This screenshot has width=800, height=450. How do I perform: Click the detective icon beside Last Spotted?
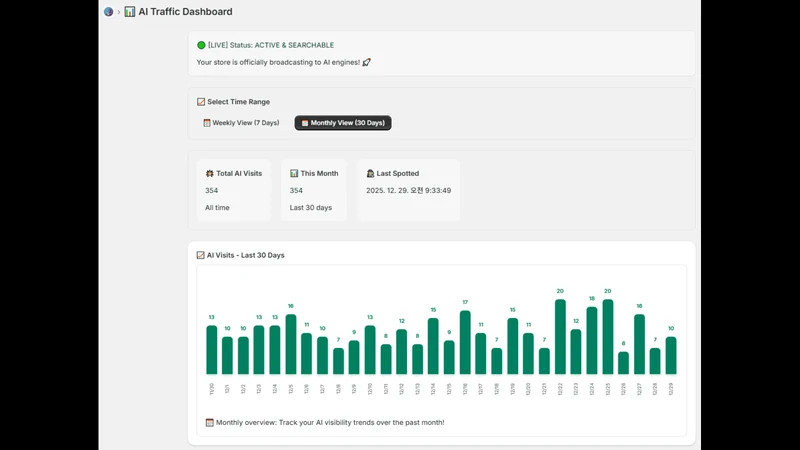coord(370,173)
